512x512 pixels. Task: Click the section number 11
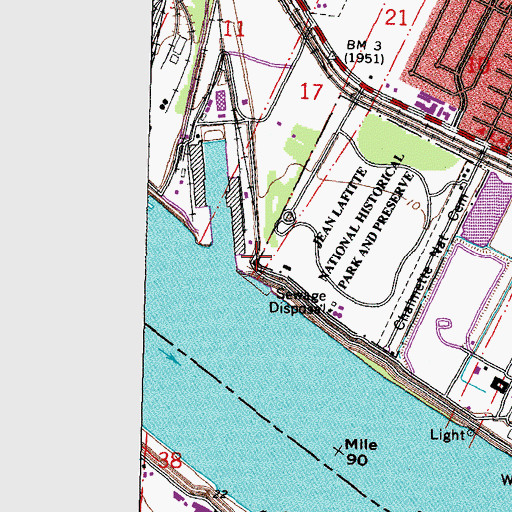tap(234, 29)
